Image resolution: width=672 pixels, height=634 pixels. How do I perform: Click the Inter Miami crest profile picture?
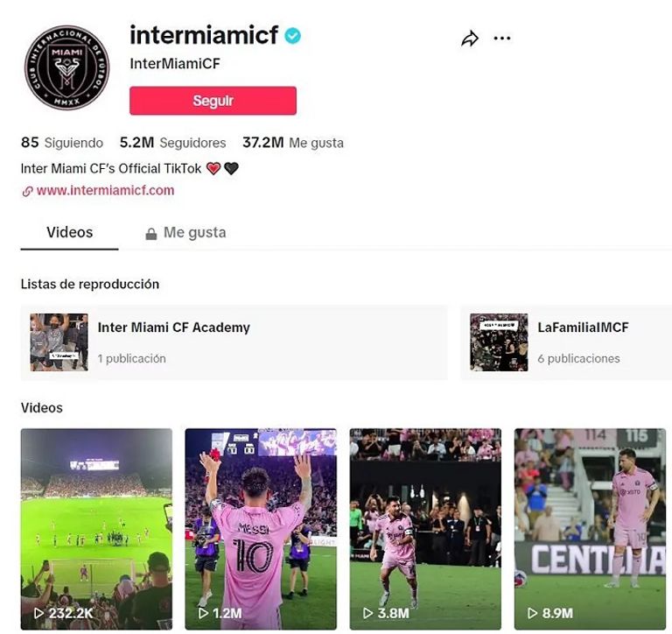point(66,67)
